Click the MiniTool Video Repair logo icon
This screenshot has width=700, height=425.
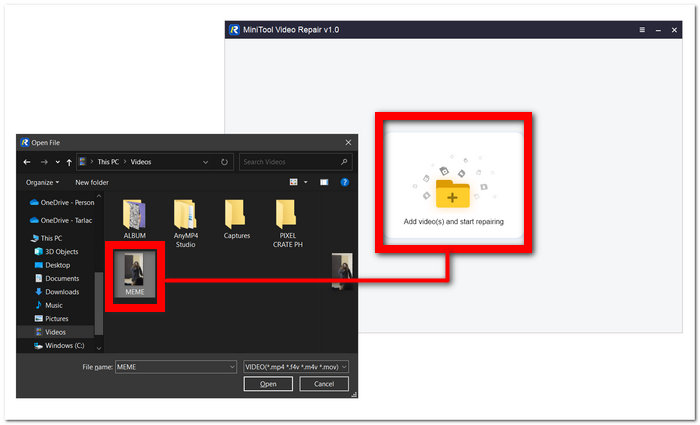pyautogui.click(x=234, y=30)
